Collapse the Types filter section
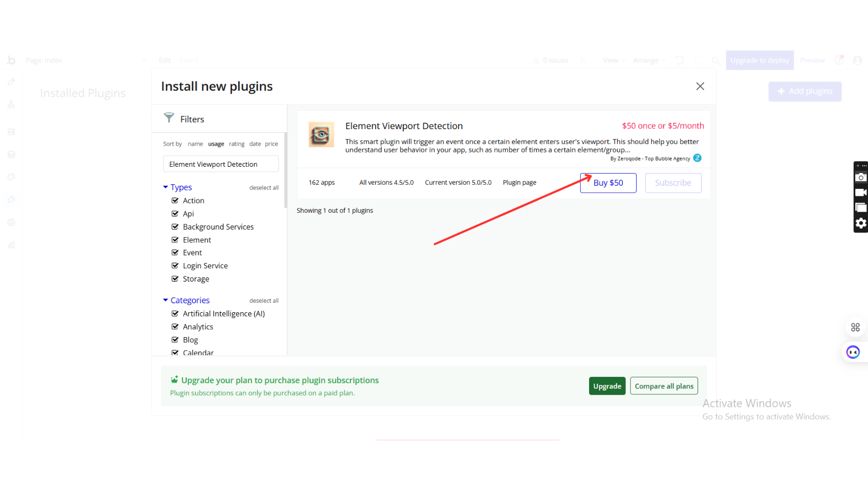868x489 pixels. (x=177, y=187)
